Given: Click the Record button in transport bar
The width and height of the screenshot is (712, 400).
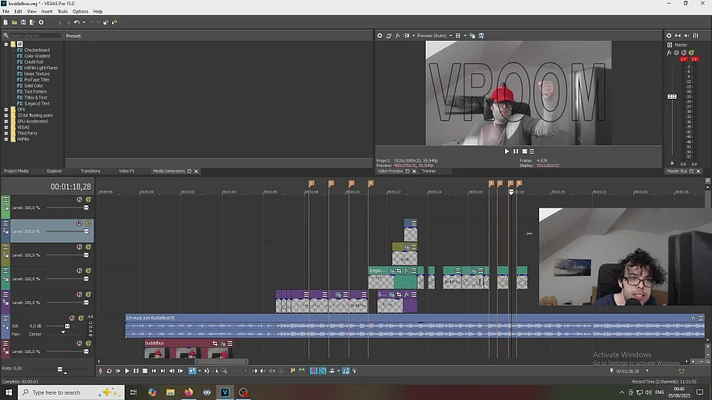Looking at the screenshot, I should (x=100, y=371).
